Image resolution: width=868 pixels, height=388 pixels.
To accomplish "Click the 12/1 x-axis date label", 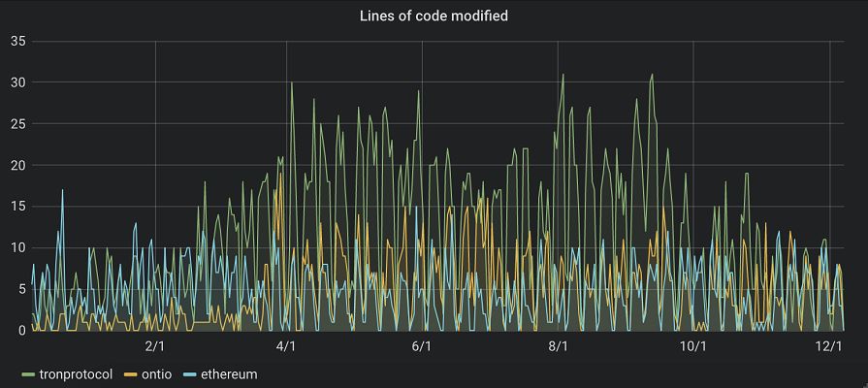I will (x=827, y=346).
